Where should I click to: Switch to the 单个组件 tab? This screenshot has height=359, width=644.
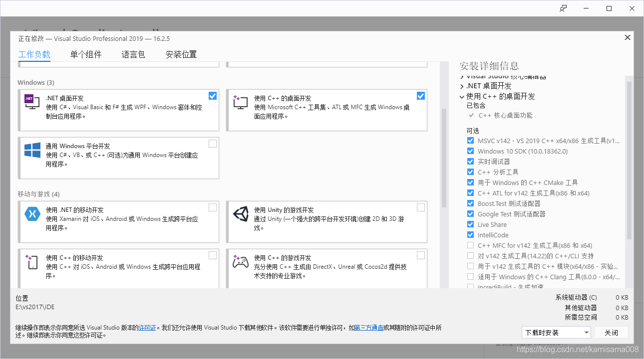[x=85, y=54]
